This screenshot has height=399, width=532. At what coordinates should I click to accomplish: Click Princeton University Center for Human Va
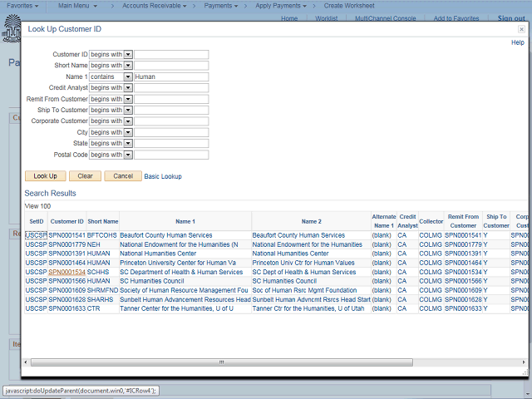coord(178,263)
